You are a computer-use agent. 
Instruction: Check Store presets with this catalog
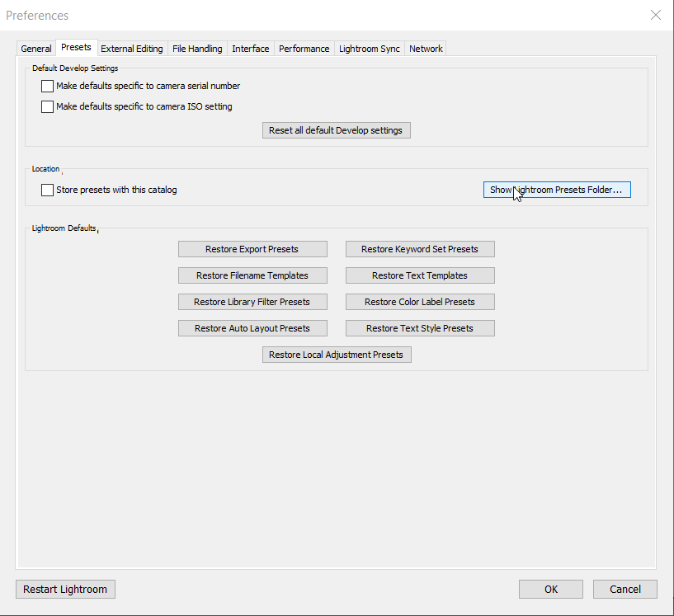pyautogui.click(x=47, y=190)
